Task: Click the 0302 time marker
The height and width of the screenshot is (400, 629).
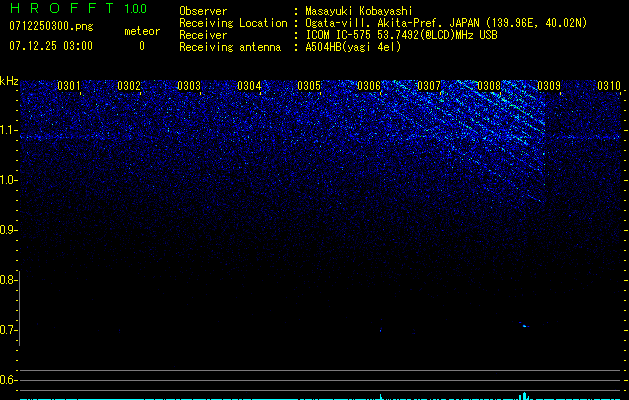Action: pos(129,85)
